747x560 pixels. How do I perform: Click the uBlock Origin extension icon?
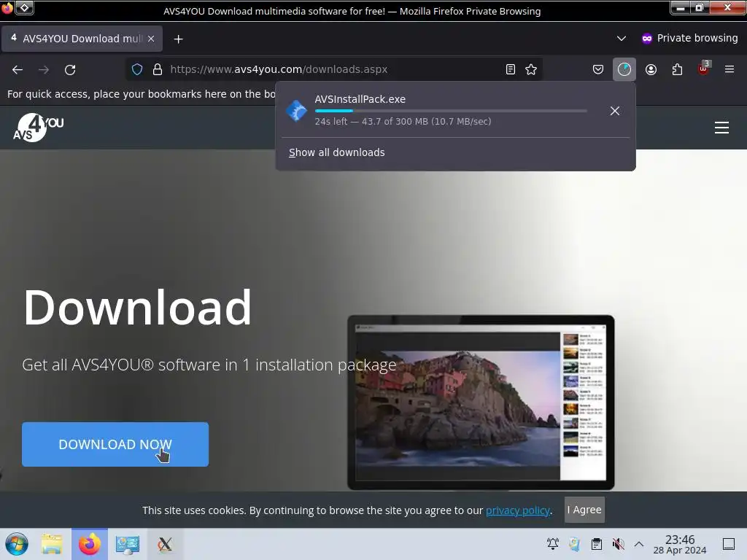point(704,69)
